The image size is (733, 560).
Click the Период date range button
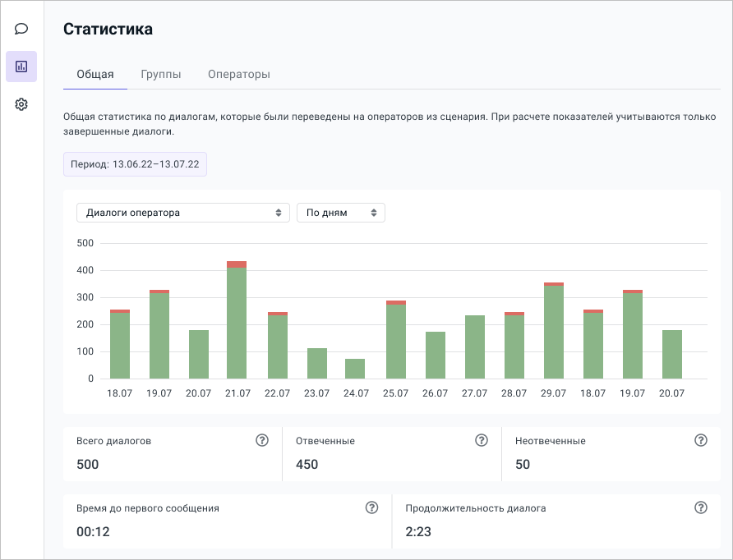pyautogui.click(x=136, y=164)
